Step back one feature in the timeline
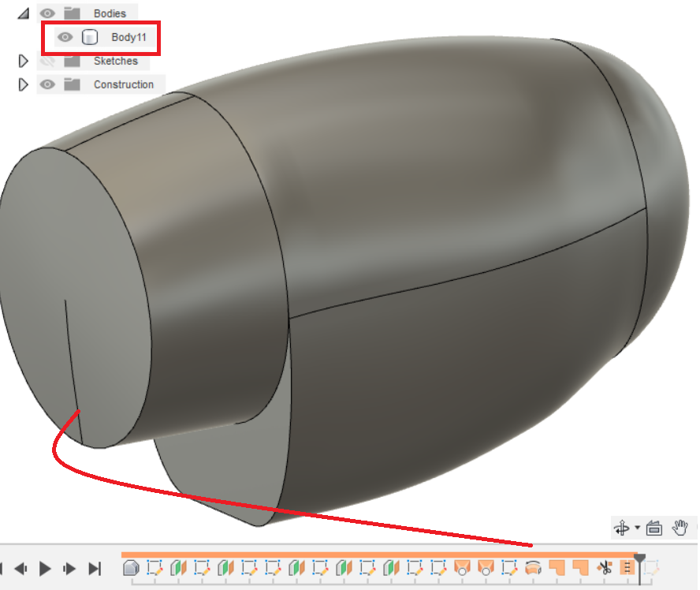This screenshot has width=700, height=590. pyautogui.click(x=20, y=569)
